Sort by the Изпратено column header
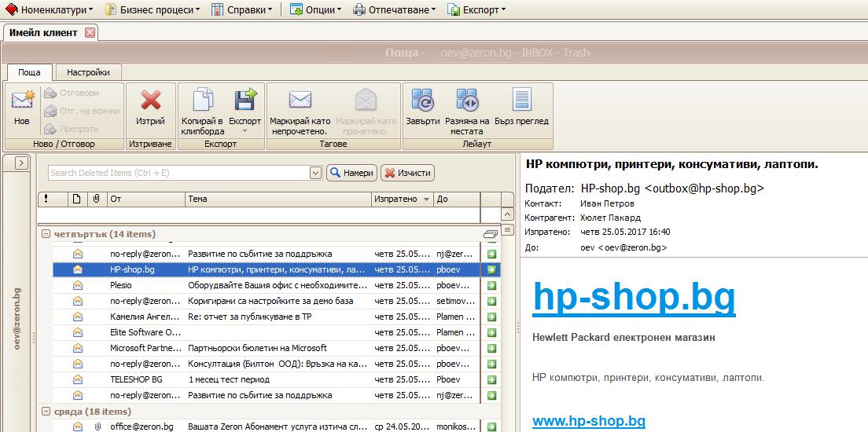The height and width of the screenshot is (432, 868). [x=403, y=200]
